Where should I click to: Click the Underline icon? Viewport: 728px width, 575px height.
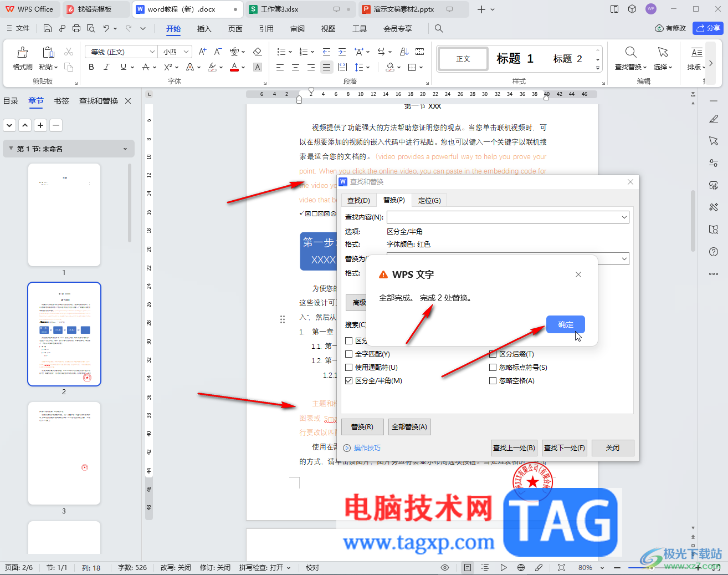pyautogui.click(x=123, y=67)
